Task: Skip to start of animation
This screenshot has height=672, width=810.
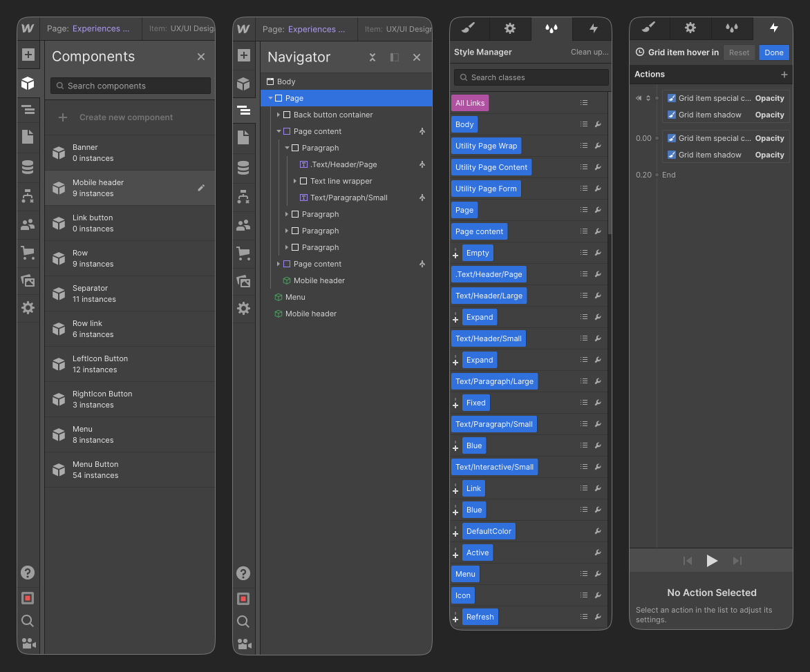Action: [687, 561]
